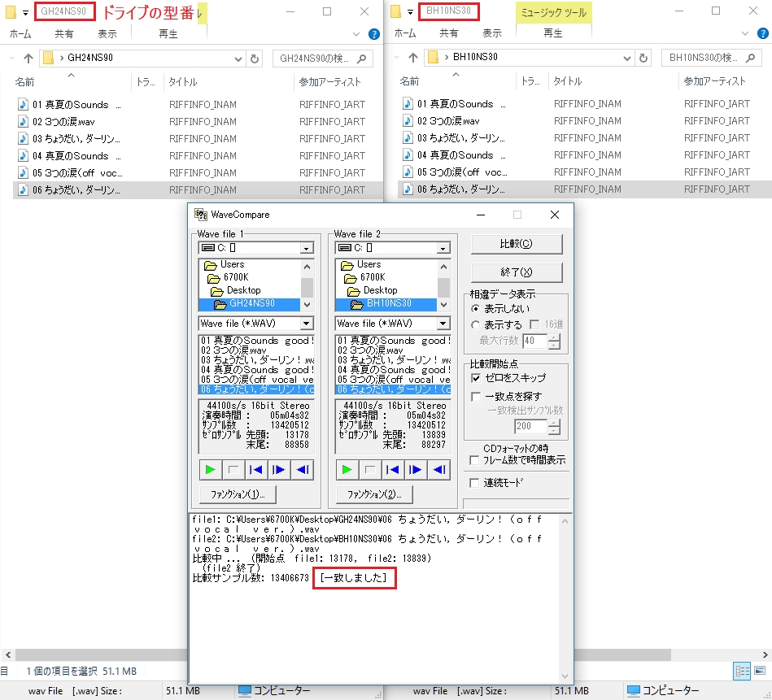This screenshot has width=772, height=700.
Task: Open ファンクション(2) menu button
Action: point(374,494)
